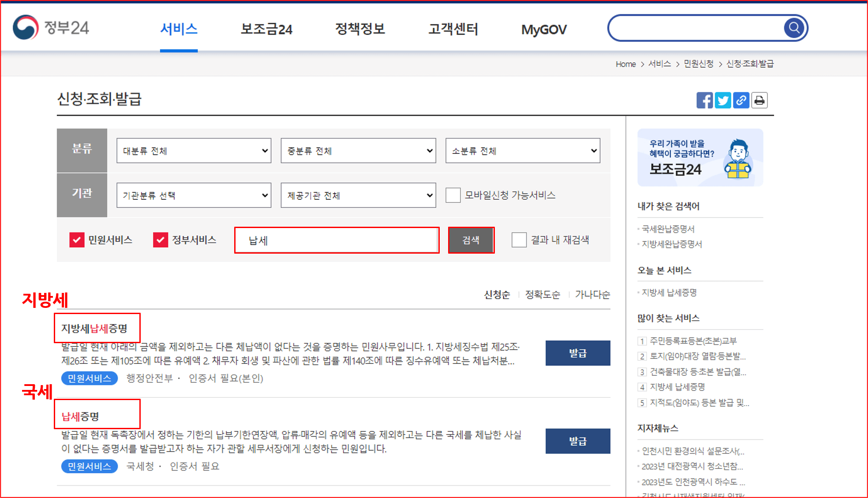Click the 정부24 logo

pos(50,27)
